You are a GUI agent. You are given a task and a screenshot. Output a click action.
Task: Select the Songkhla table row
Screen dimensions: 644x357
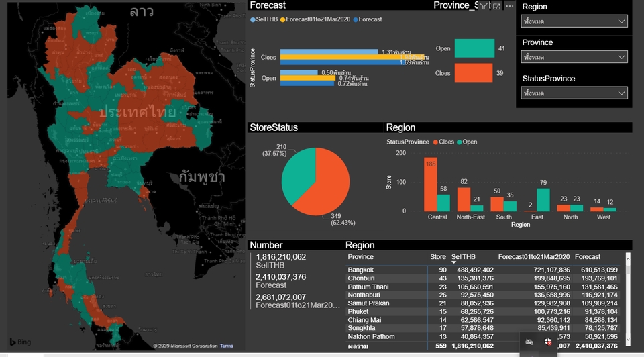coord(482,328)
